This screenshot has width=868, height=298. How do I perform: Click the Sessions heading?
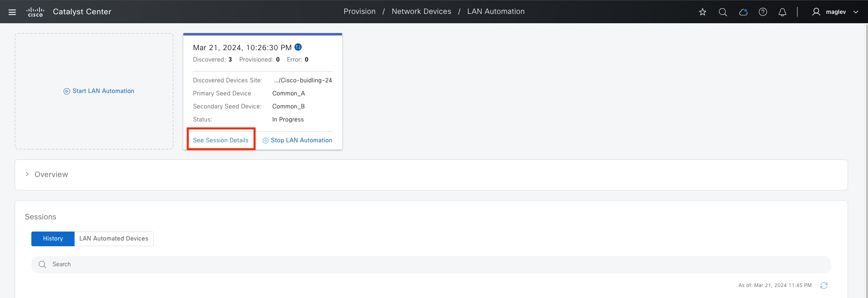[x=41, y=217]
